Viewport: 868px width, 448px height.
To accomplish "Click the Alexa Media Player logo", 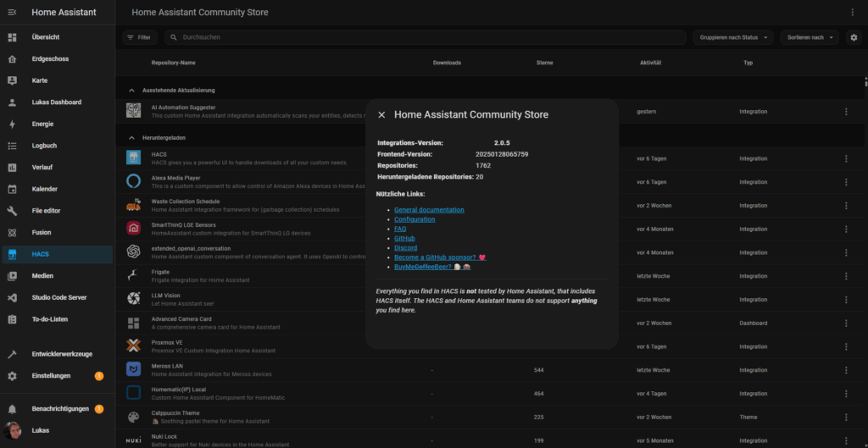I will 133,181.
